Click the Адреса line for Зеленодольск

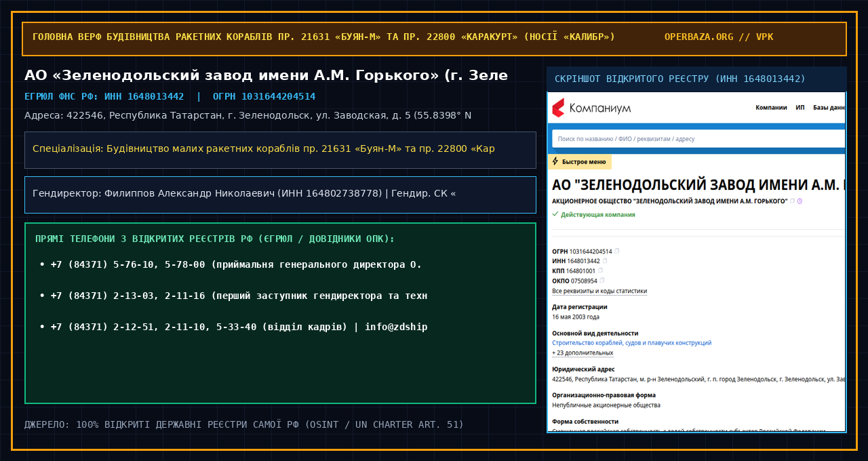(x=248, y=115)
